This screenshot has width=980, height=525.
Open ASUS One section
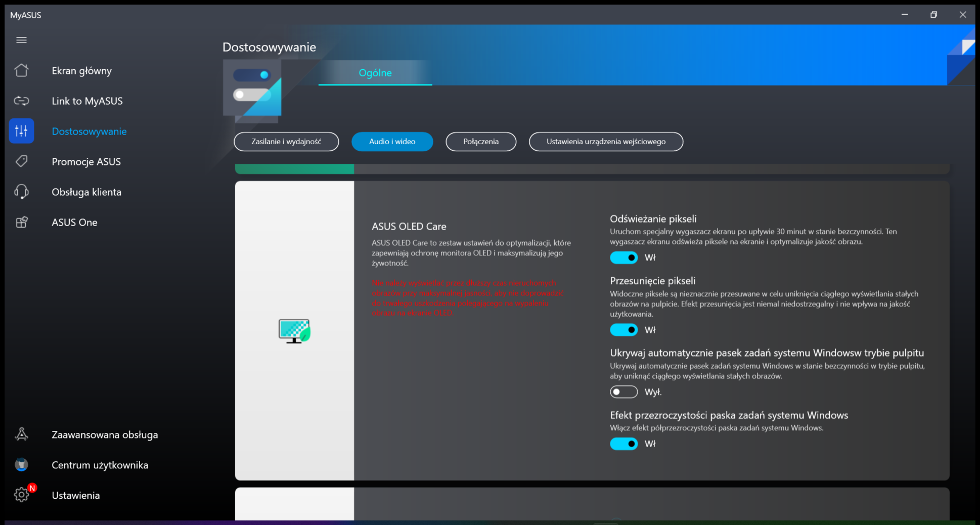pyautogui.click(x=74, y=223)
